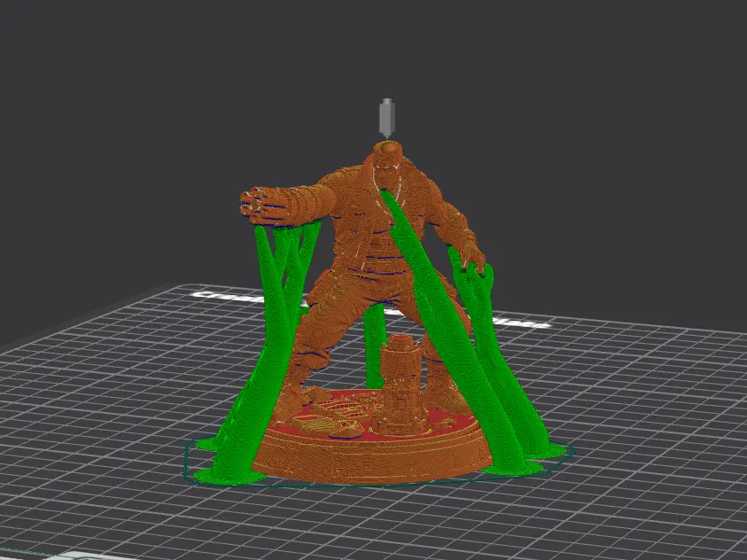747x560 pixels.
Task: Select the thin green support between the legs
Action: [x=374, y=346]
